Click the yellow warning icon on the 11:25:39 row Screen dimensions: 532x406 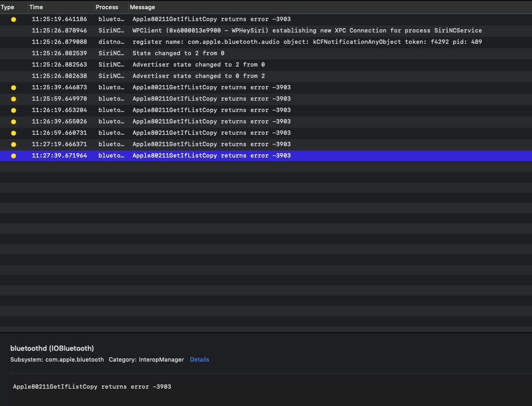click(x=13, y=87)
